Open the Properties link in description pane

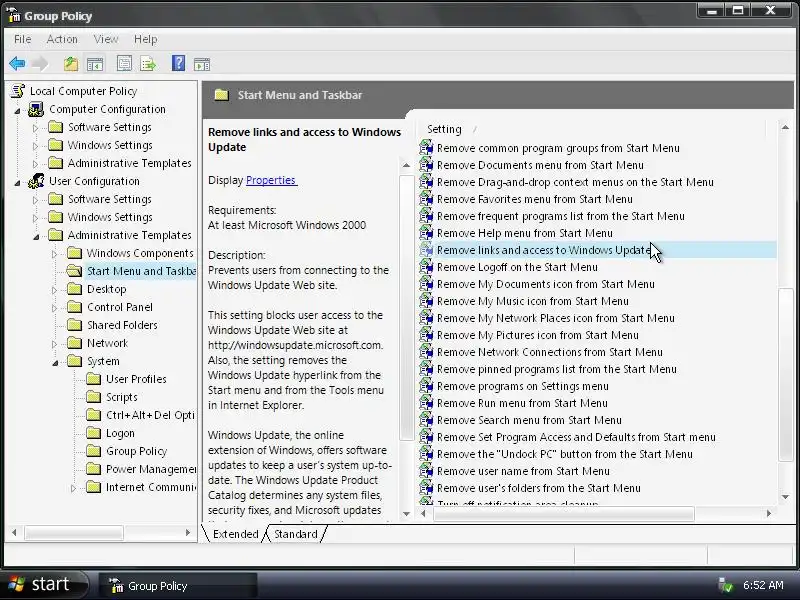pos(271,180)
